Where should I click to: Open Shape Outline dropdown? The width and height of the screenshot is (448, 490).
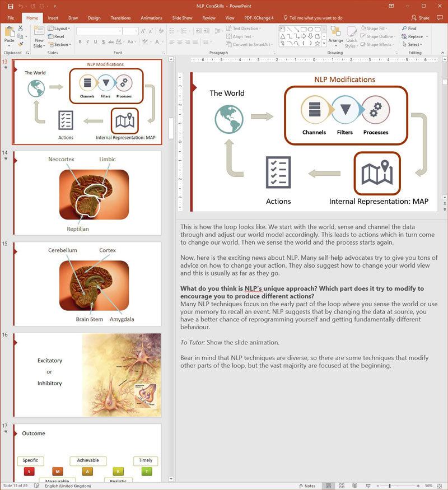coord(378,36)
